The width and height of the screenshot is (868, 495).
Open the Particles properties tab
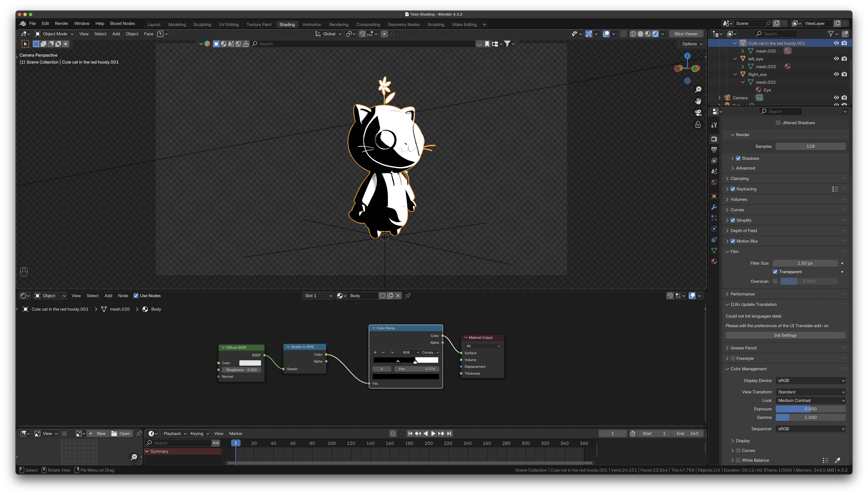714,218
